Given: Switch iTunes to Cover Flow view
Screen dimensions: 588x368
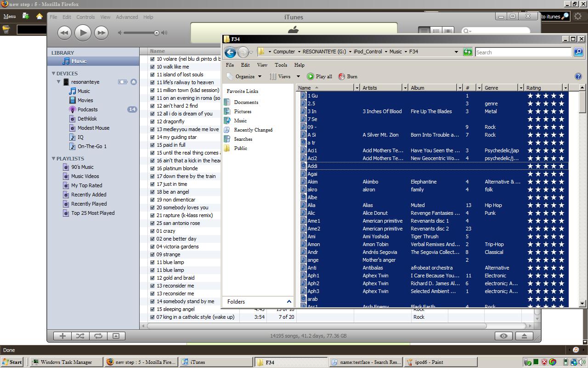Looking at the screenshot, I should click(x=448, y=31).
